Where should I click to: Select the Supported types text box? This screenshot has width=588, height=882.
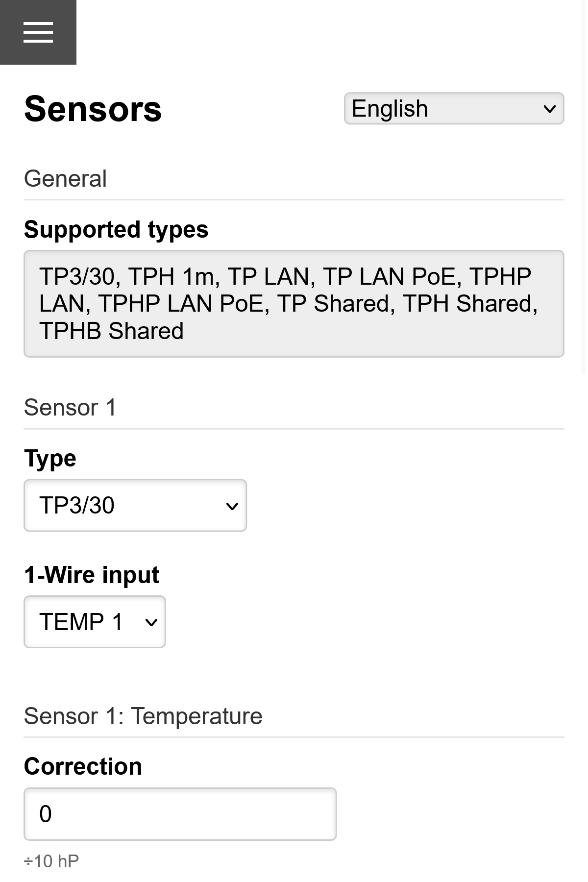tap(294, 302)
